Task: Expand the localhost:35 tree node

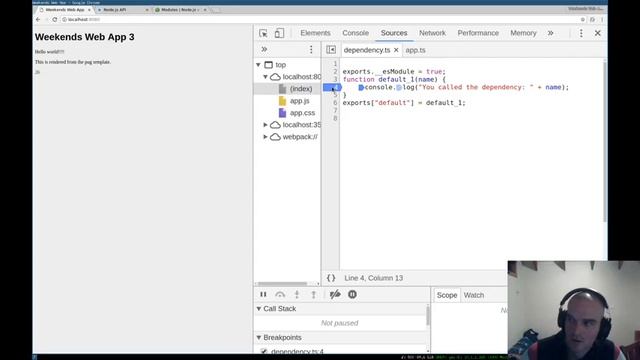Action: [x=265, y=124]
